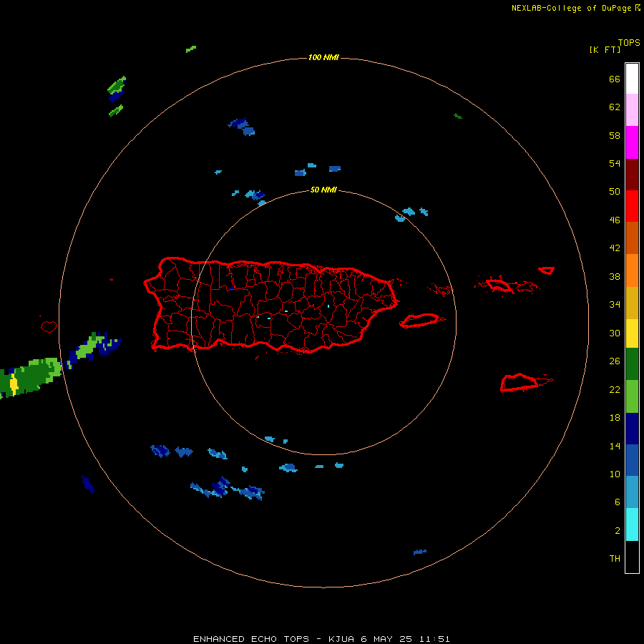Select the light orange legend swatch

click(x=632, y=270)
